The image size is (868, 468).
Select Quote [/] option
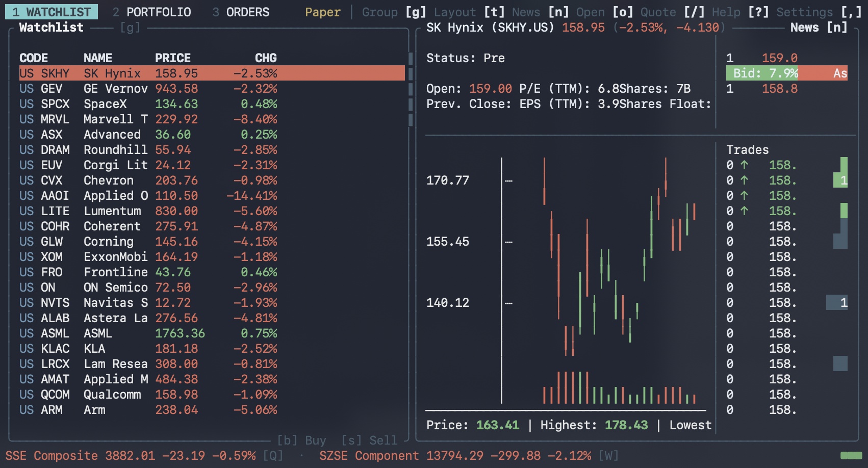(x=673, y=12)
